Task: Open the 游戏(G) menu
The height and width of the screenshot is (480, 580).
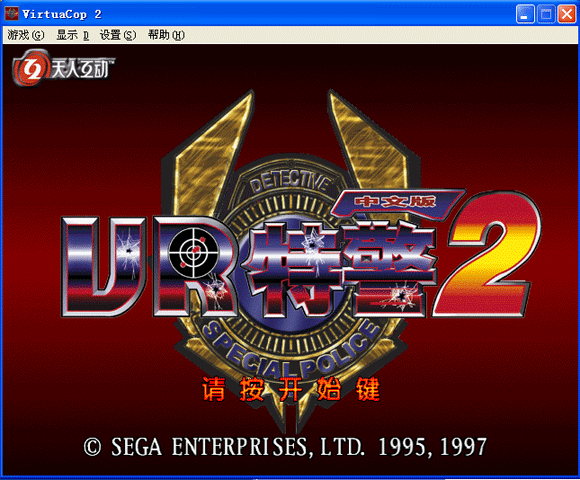Action: click(26, 35)
